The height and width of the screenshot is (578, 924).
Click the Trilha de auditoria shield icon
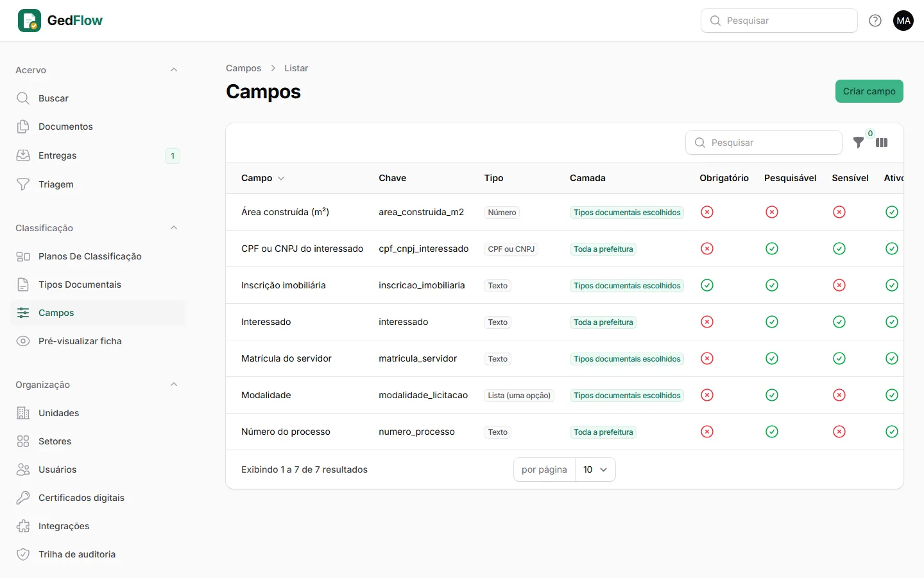pyautogui.click(x=23, y=554)
